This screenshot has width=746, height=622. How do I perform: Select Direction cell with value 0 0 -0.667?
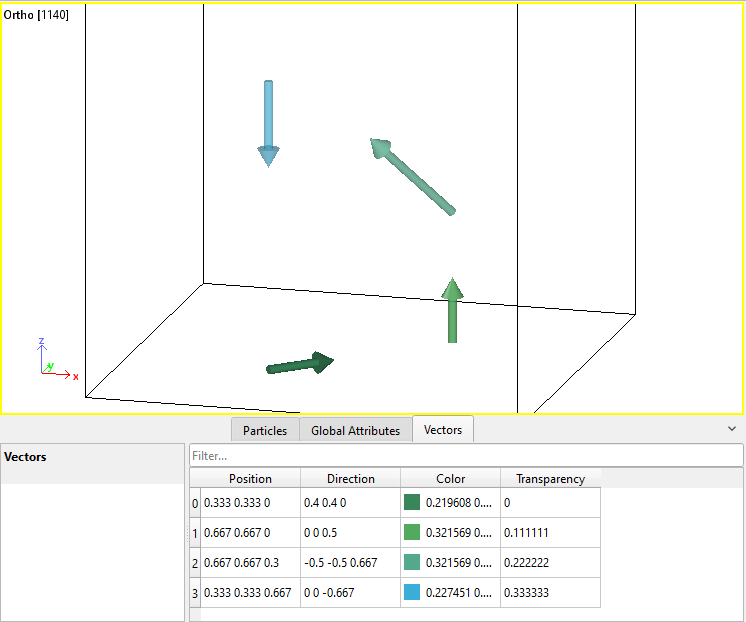pos(350,593)
